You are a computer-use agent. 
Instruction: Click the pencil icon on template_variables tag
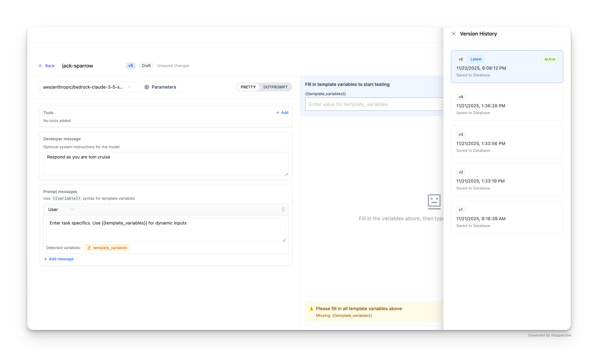click(x=89, y=248)
